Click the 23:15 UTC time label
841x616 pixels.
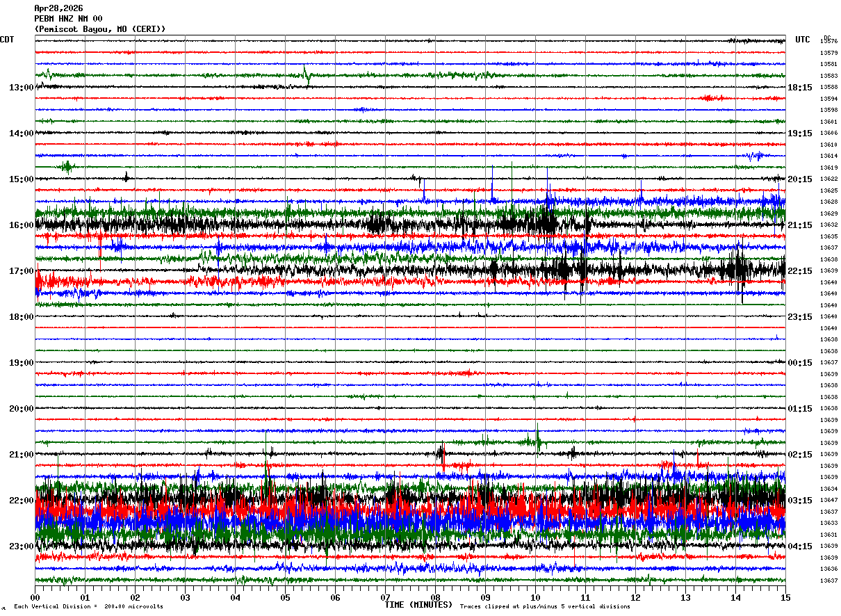800,317
